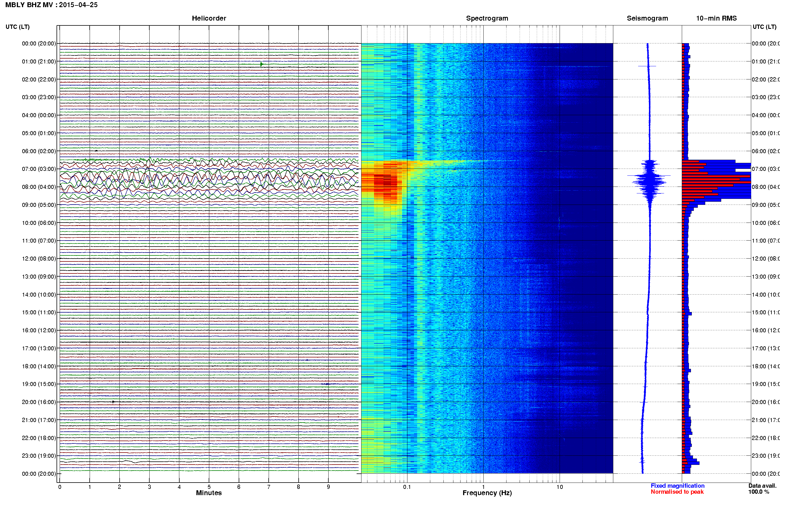
Task: Click left time label 20:00 (16:00)
Action: (x=39, y=402)
